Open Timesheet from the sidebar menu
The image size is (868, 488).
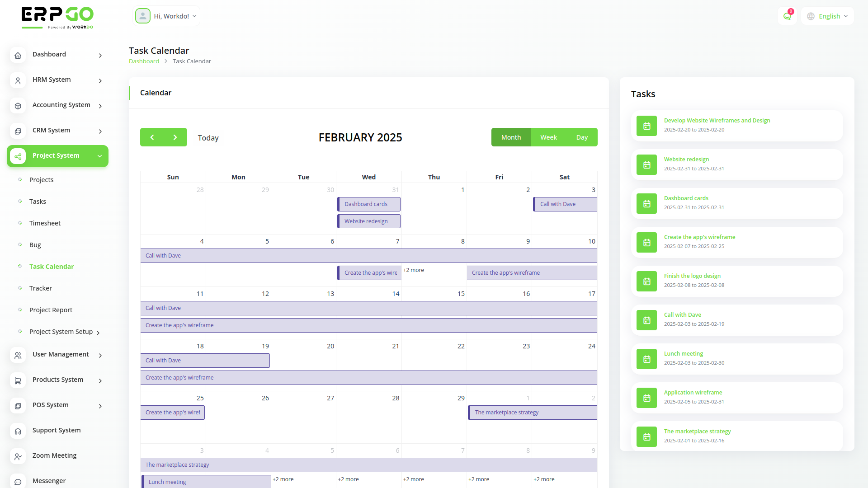45,223
